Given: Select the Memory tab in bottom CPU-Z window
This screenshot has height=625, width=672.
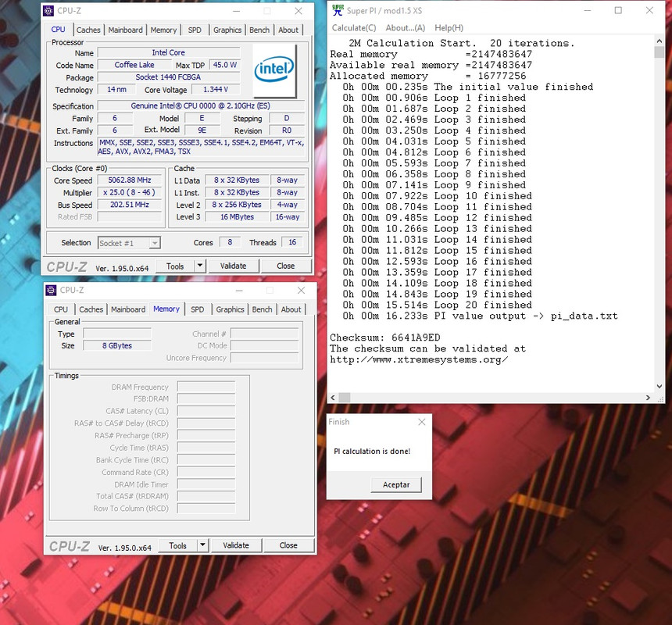Looking at the screenshot, I should (166, 309).
